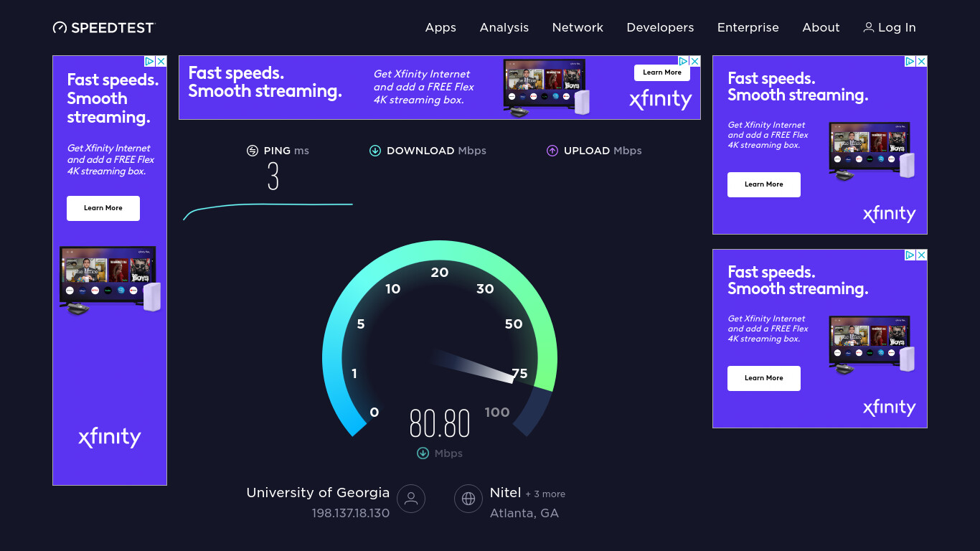Open the About menu item

tap(821, 27)
